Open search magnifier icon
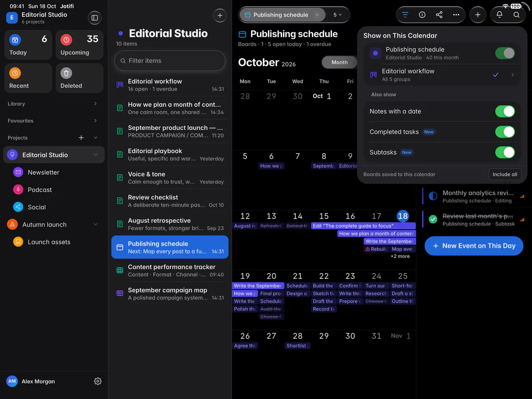 [516, 15]
